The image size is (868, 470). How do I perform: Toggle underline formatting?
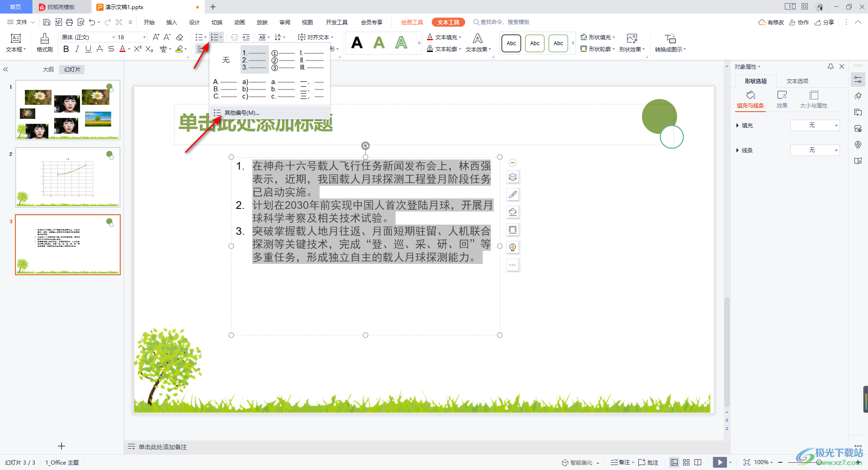[88, 49]
